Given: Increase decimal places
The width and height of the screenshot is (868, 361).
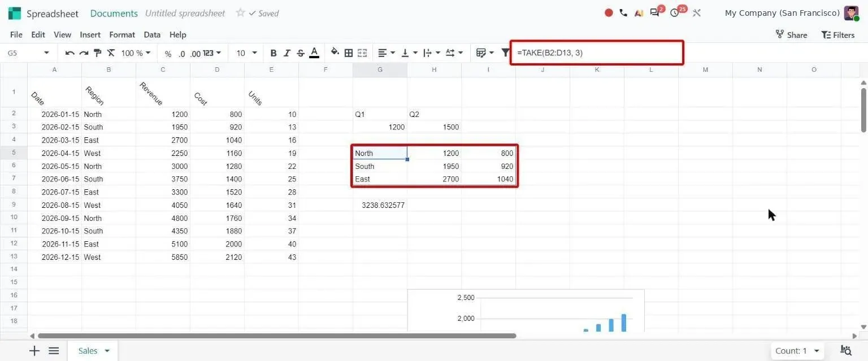Looking at the screenshot, I should pyautogui.click(x=196, y=54).
